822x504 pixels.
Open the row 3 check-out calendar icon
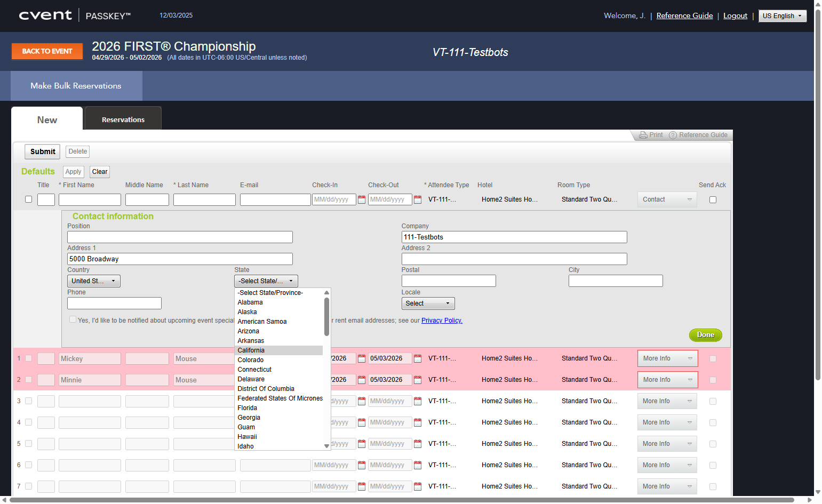coord(418,401)
